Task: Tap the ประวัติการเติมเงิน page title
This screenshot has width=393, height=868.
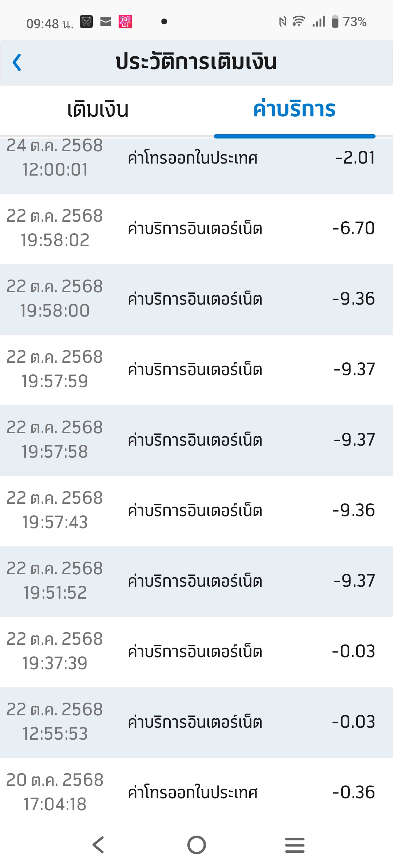Action: pyautogui.click(x=196, y=62)
